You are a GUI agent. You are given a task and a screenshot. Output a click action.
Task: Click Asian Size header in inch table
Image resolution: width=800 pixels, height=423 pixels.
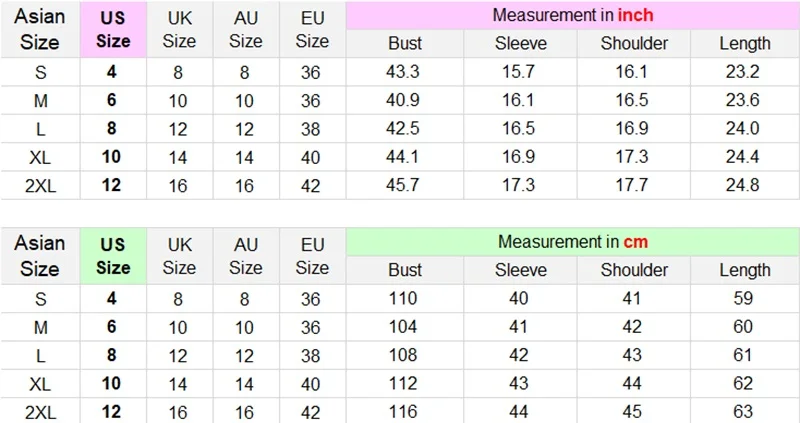(41, 30)
